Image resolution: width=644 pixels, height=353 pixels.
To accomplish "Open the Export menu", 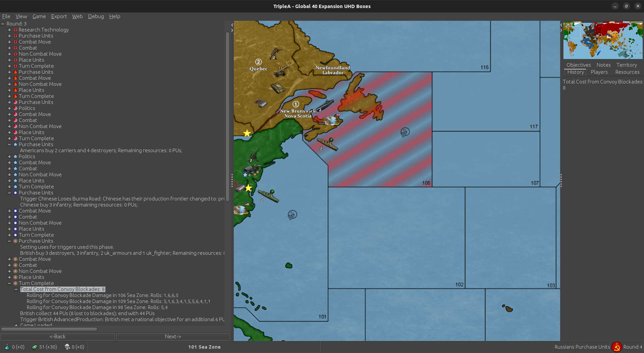I will click(59, 16).
